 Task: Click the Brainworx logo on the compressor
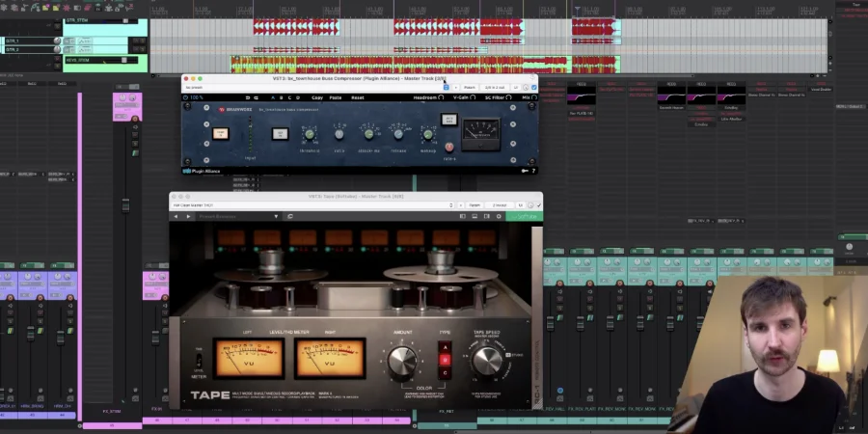[234, 110]
